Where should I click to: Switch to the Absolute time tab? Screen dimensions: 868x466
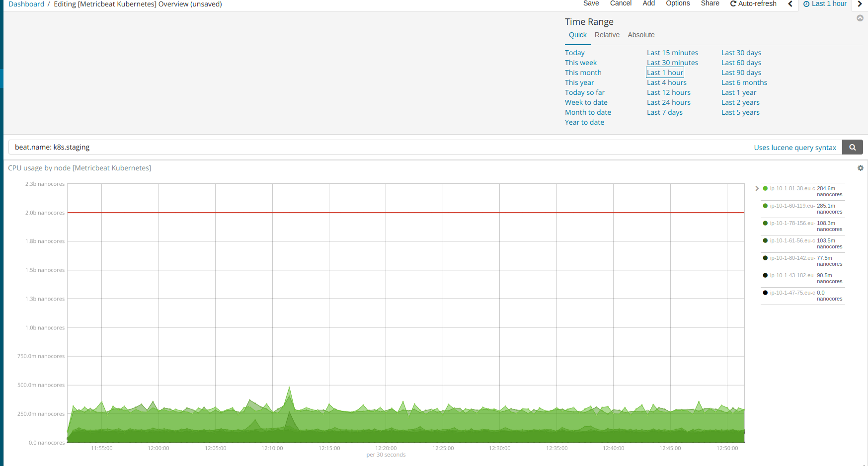click(x=641, y=35)
